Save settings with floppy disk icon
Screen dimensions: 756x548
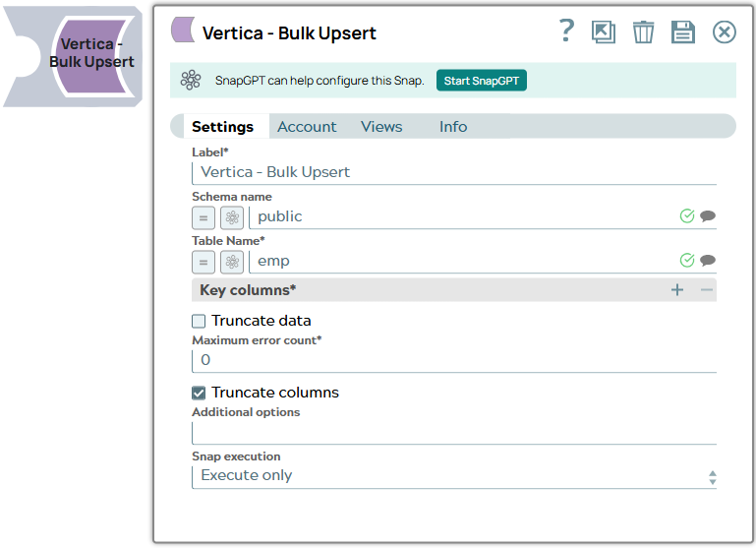682,32
